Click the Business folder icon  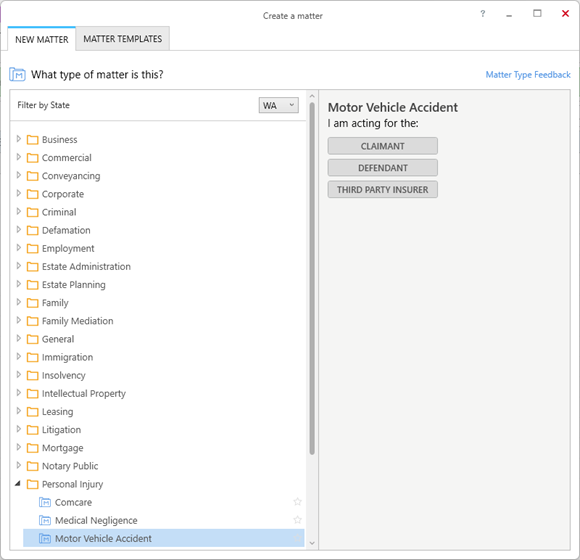pos(33,139)
